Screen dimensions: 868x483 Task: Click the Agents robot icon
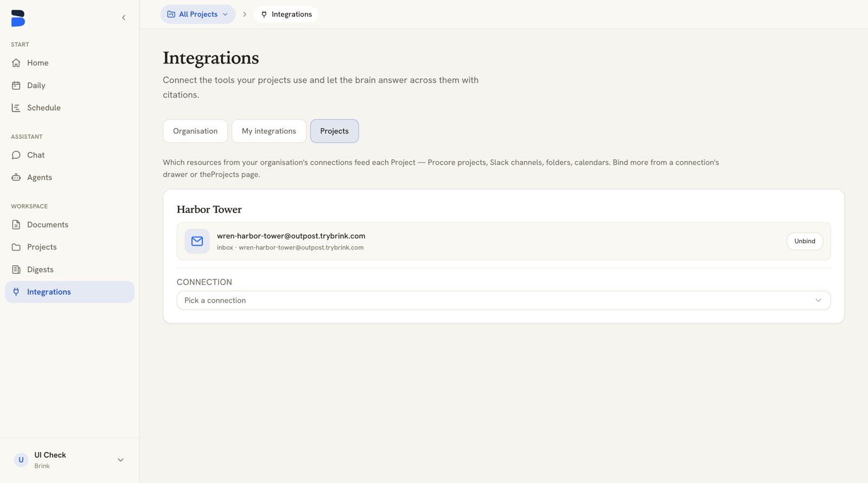16,177
